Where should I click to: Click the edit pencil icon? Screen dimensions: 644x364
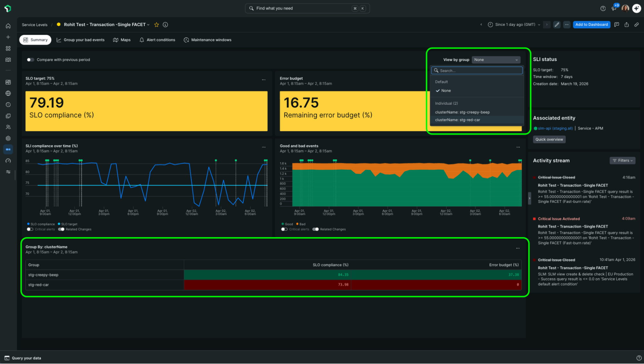[557, 24]
